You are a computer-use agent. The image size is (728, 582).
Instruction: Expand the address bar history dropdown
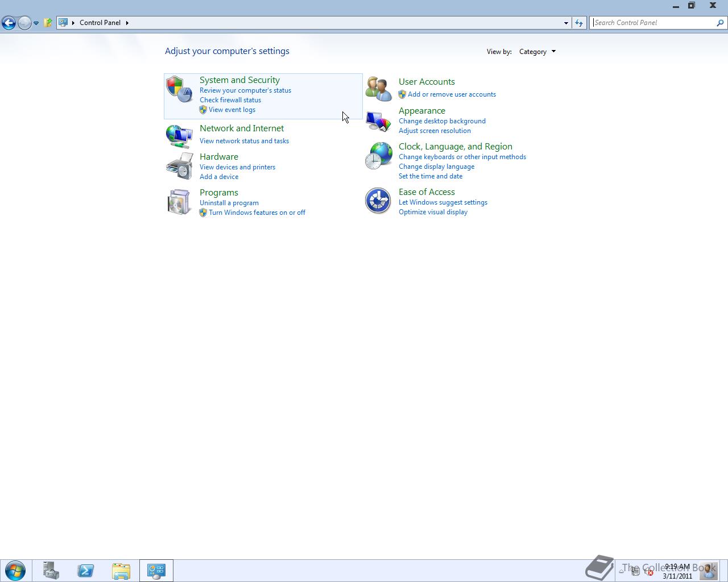click(566, 23)
